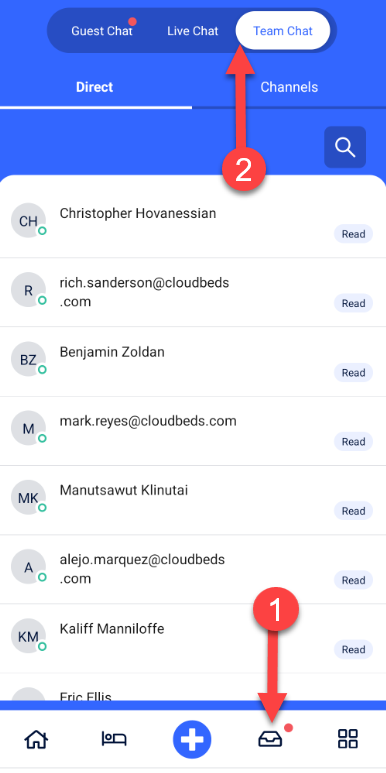The width and height of the screenshot is (386, 773).
Task: Tap the BZ avatar circle
Action: click(28, 359)
